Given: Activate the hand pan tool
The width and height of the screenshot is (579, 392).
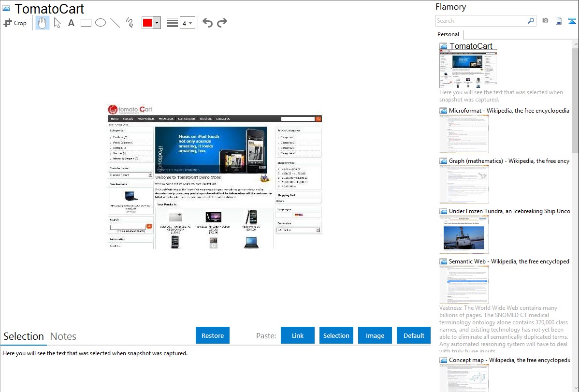Looking at the screenshot, I should pyautogui.click(x=43, y=23).
